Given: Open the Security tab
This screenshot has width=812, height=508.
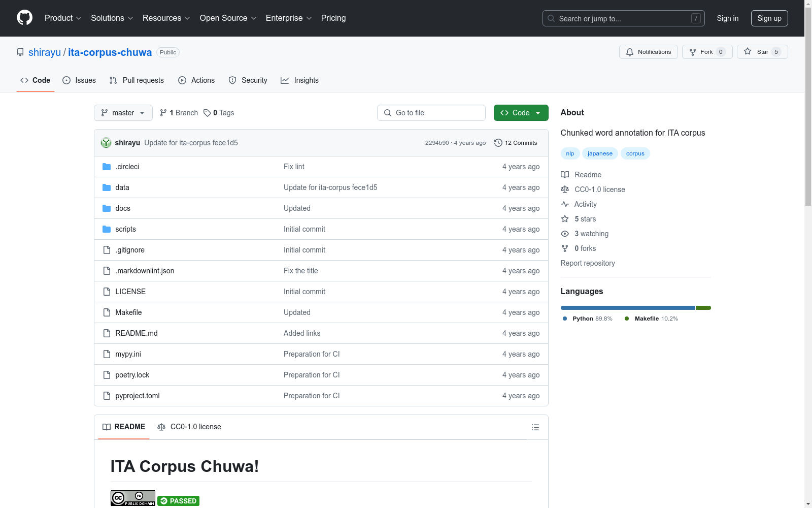Looking at the screenshot, I should coord(248,80).
